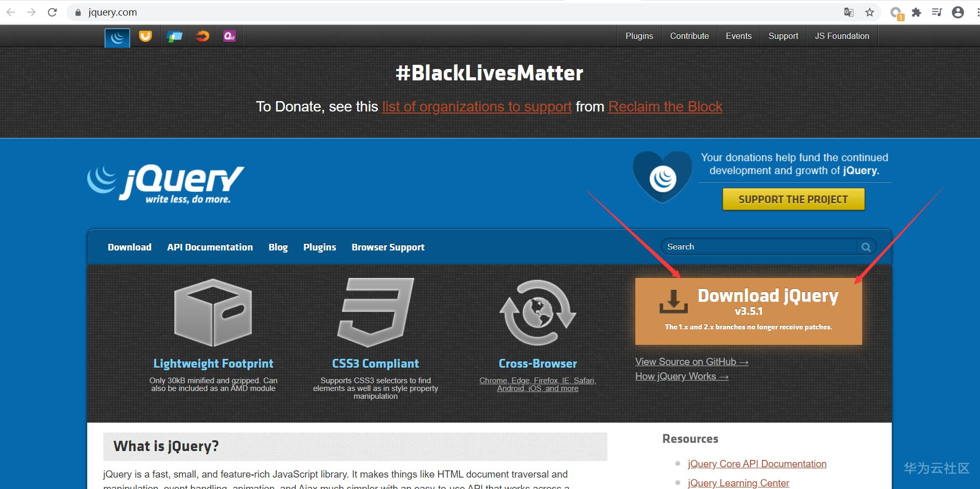
Task: Click the Cross-Browser globe icon
Action: (538, 313)
